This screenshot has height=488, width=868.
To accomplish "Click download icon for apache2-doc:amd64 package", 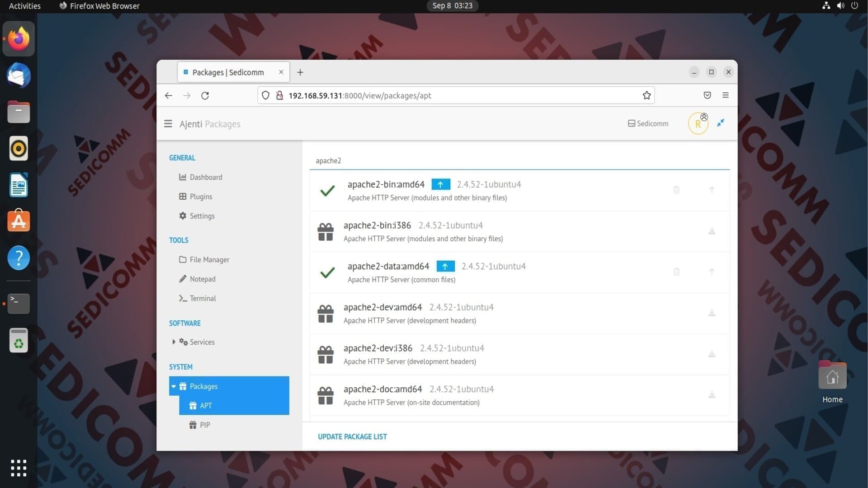I will pyautogui.click(x=712, y=395).
